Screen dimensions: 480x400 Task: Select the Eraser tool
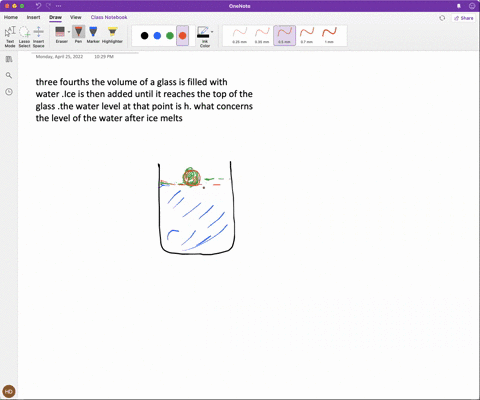60,35
